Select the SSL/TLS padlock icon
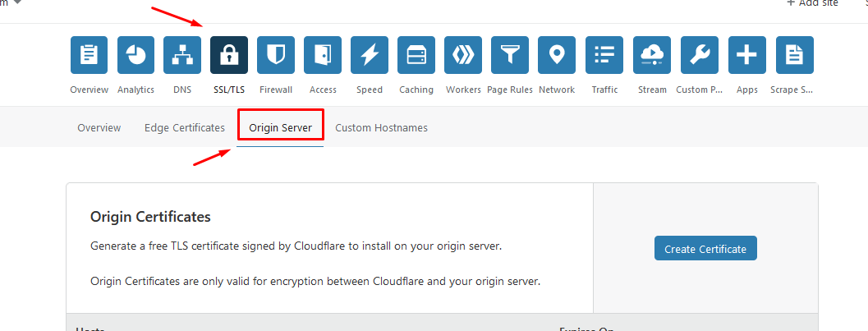868x331 pixels. 229,55
